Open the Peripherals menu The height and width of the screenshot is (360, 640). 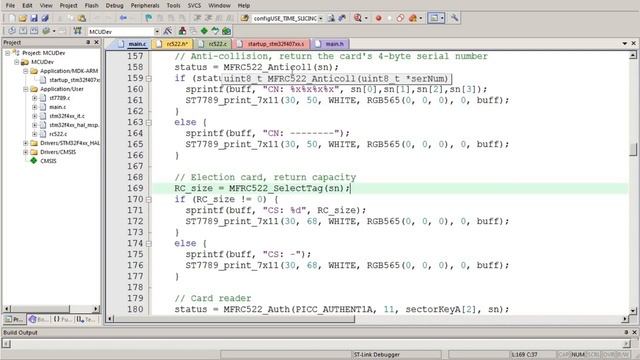[x=145, y=5]
